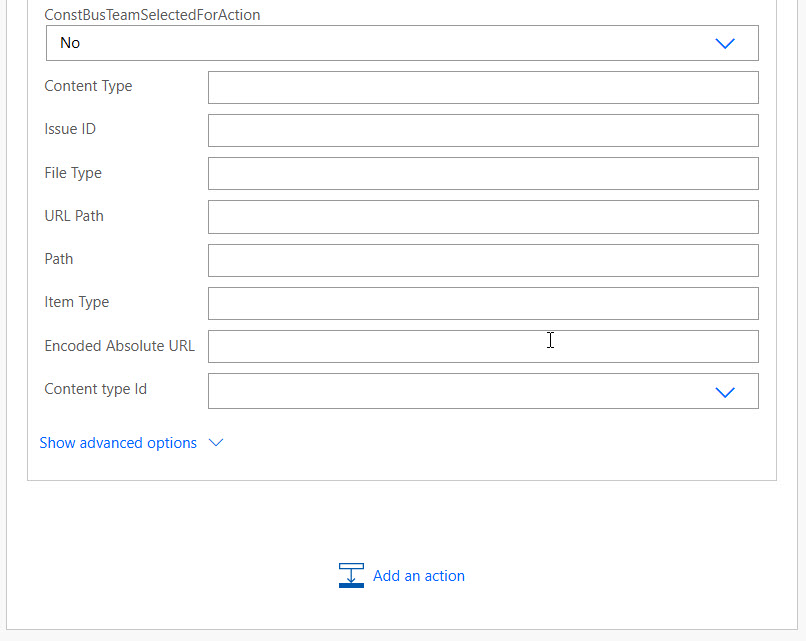The height and width of the screenshot is (641, 806).
Task: Open ConstBusTeamSelectedForAction dropdown arrow
Action: pos(725,43)
